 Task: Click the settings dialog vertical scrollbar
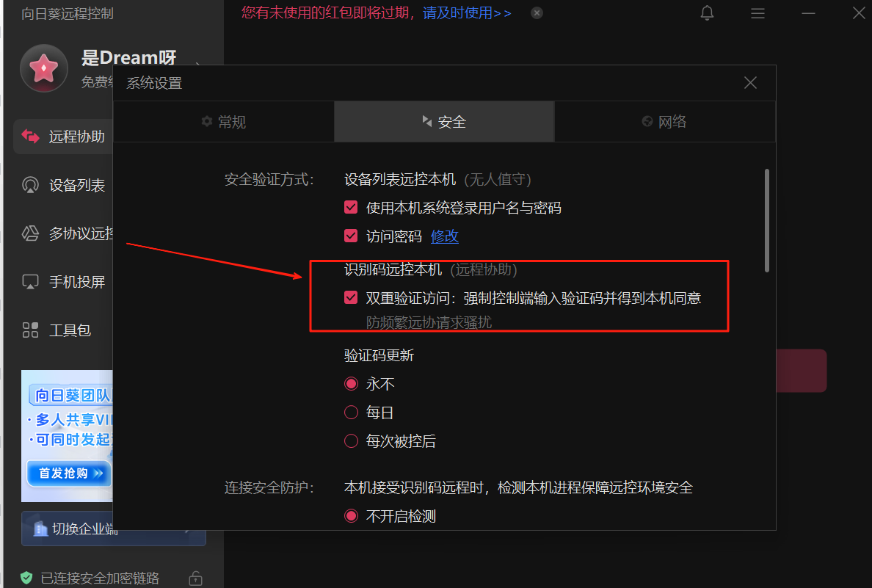point(767,220)
